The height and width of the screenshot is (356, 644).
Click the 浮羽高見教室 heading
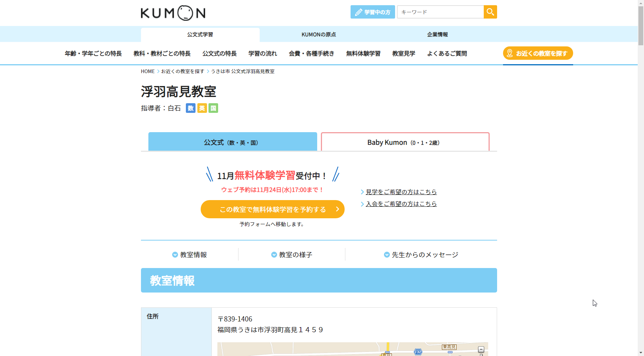tap(178, 91)
